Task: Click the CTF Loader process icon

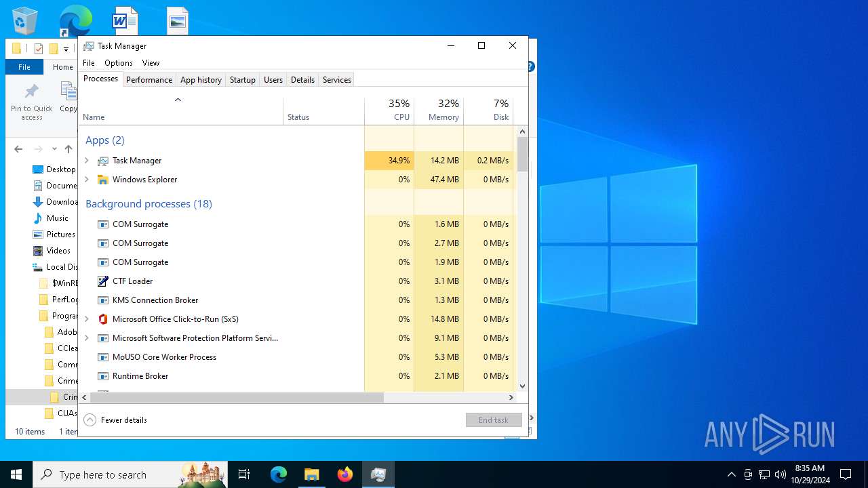Action: coord(103,281)
